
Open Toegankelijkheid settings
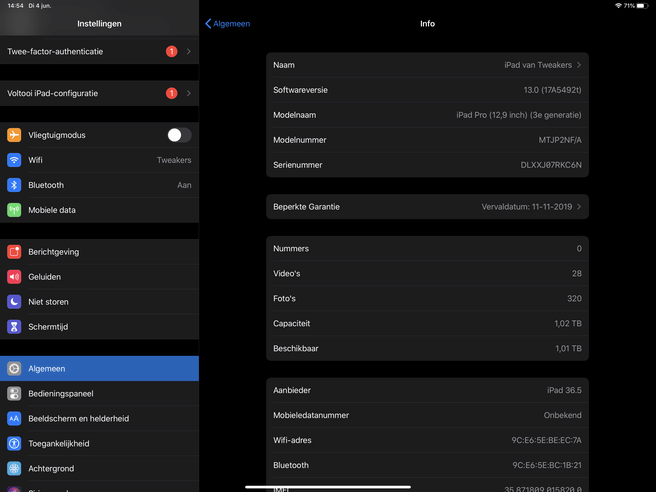pos(99,443)
